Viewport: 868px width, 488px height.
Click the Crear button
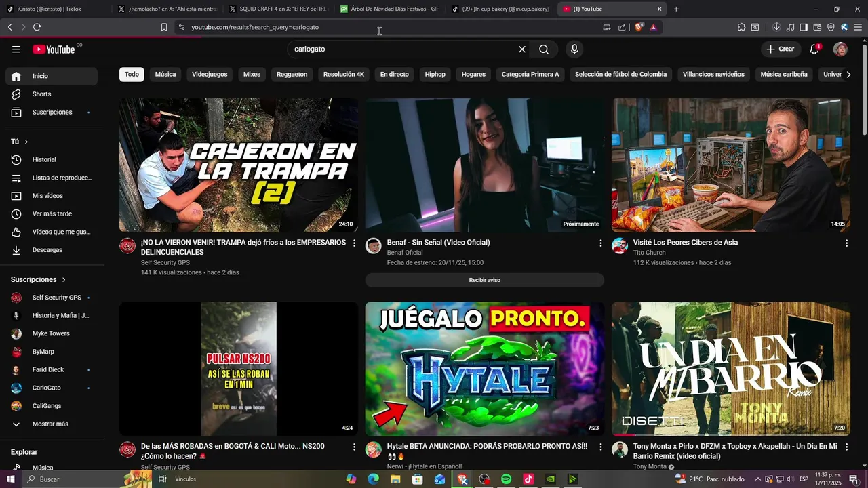[781, 49]
